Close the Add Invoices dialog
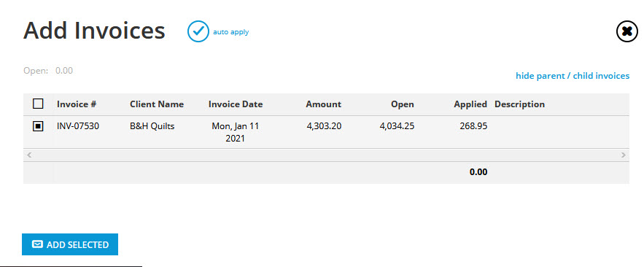Viewport: 644px width, 267px height. 627,31
